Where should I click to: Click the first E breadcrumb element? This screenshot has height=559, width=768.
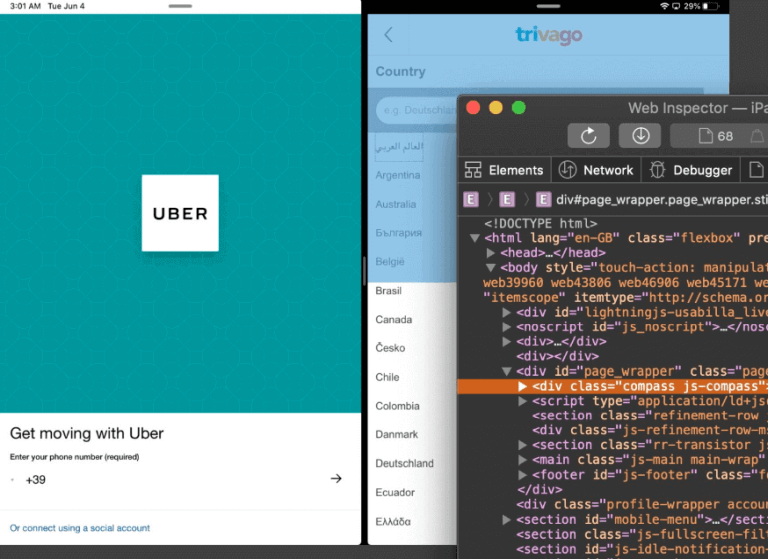(x=471, y=199)
